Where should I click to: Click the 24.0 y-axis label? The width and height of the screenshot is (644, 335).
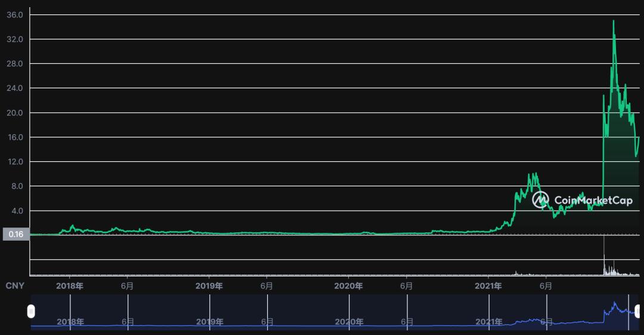pos(15,88)
